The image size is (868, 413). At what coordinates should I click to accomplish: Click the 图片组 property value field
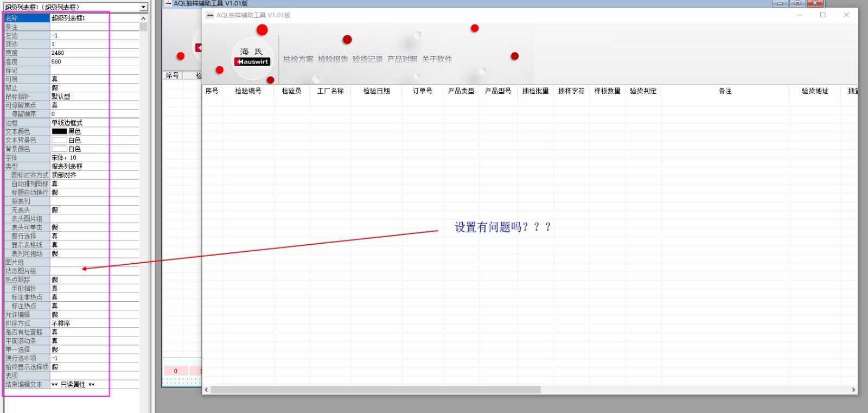(x=94, y=262)
